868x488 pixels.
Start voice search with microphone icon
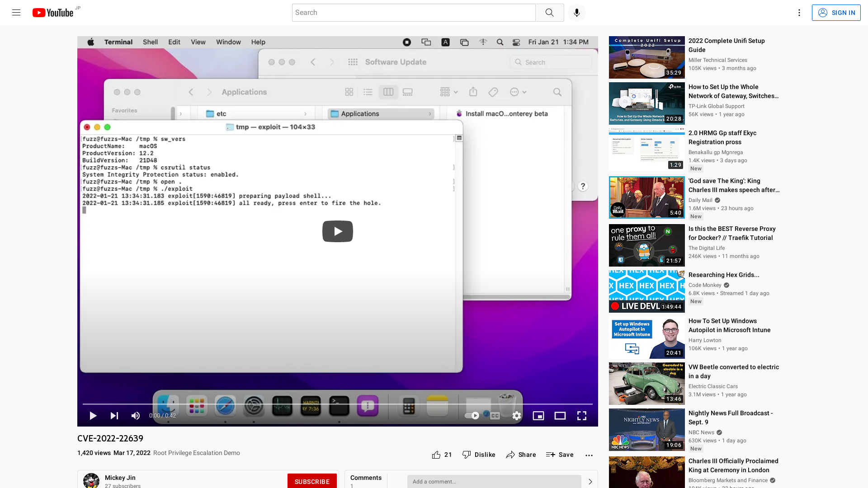click(x=576, y=13)
